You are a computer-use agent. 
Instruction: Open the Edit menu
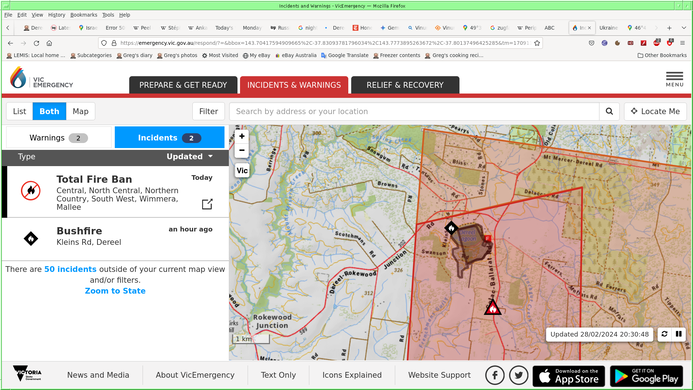(x=22, y=15)
